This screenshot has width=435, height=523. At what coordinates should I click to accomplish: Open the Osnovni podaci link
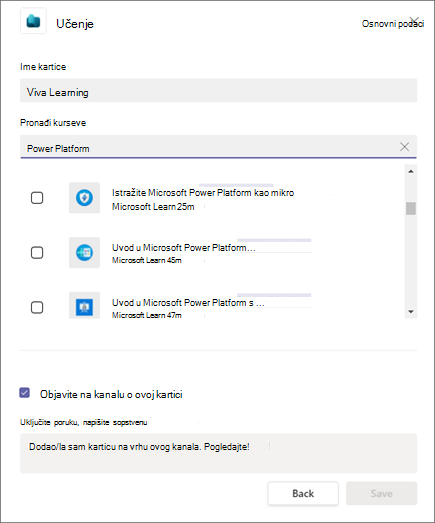393,24
